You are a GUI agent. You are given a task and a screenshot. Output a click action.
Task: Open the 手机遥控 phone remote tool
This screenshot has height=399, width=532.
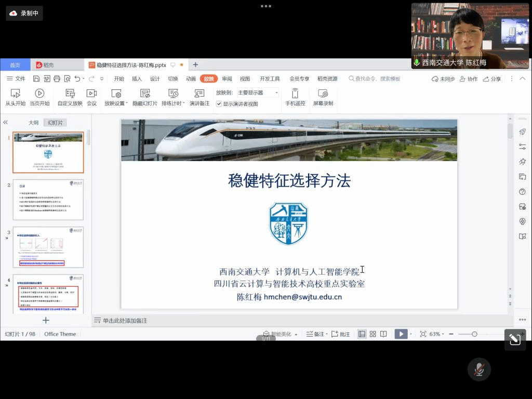(x=295, y=97)
